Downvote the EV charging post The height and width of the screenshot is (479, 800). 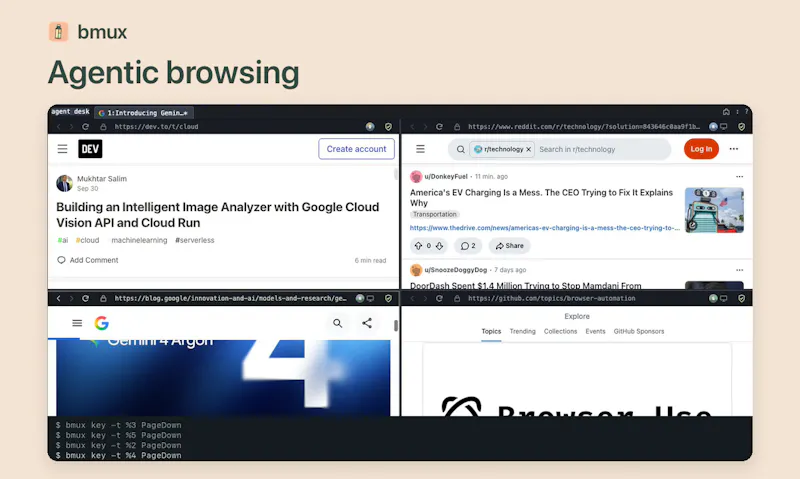coord(439,246)
